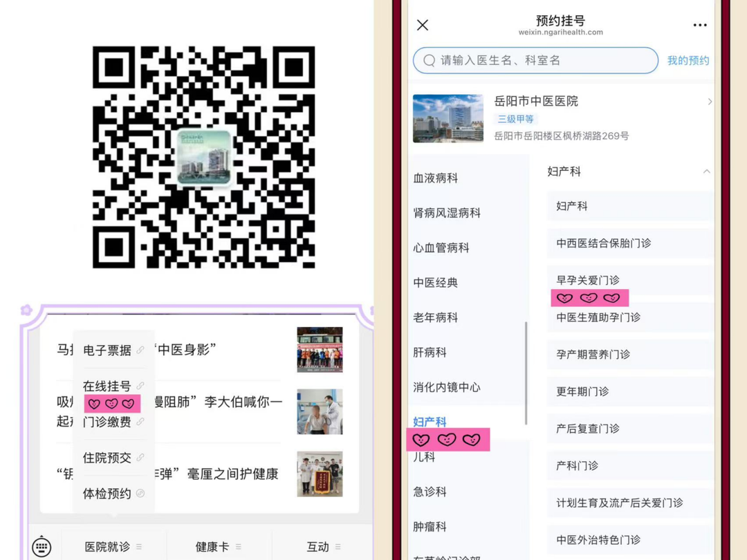
Task: Choose 中医生殖助孕门诊
Action: click(x=630, y=317)
